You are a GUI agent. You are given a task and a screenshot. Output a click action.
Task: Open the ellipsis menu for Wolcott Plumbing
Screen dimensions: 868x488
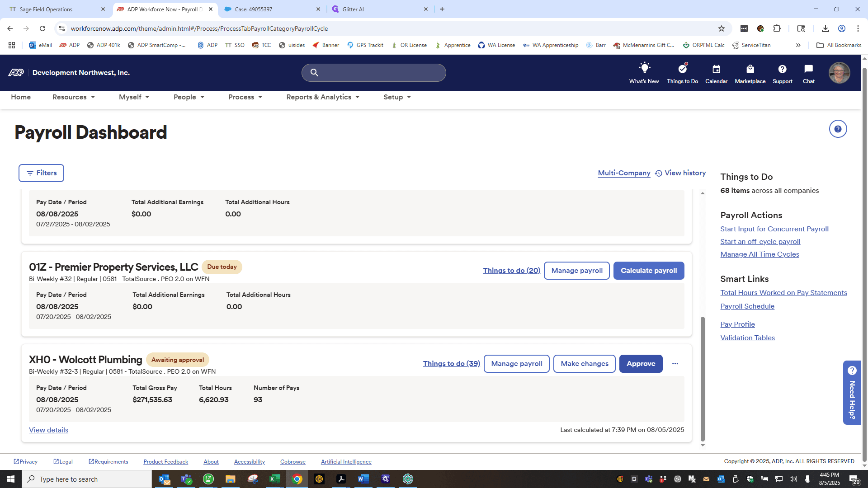tap(675, 364)
